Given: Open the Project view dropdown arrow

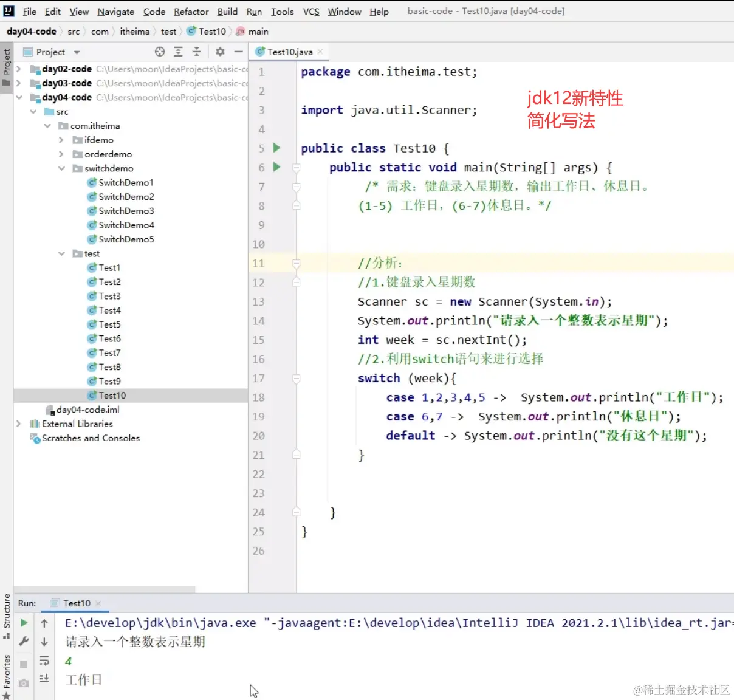Looking at the screenshot, I should pyautogui.click(x=77, y=52).
